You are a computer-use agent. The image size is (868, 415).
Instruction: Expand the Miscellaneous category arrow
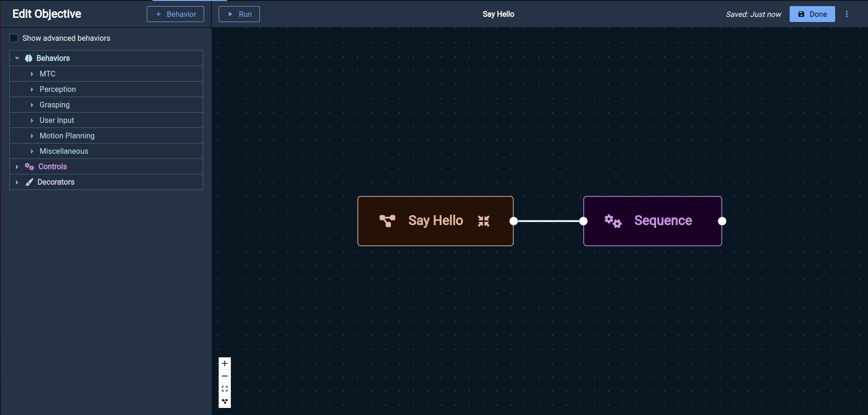coord(32,151)
